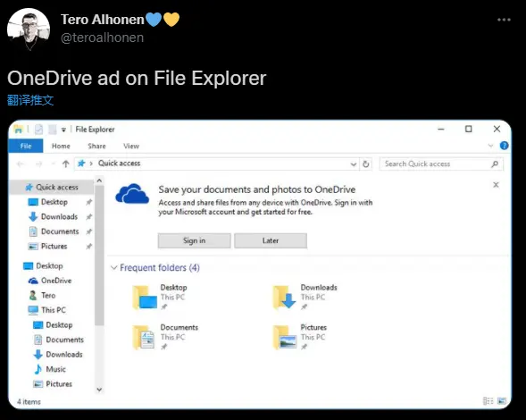
Task: Click the Sign in button
Action: (x=194, y=240)
